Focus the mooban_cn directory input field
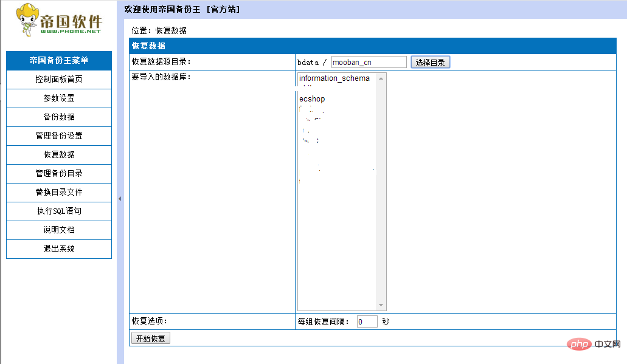The image size is (627, 364). click(x=369, y=62)
